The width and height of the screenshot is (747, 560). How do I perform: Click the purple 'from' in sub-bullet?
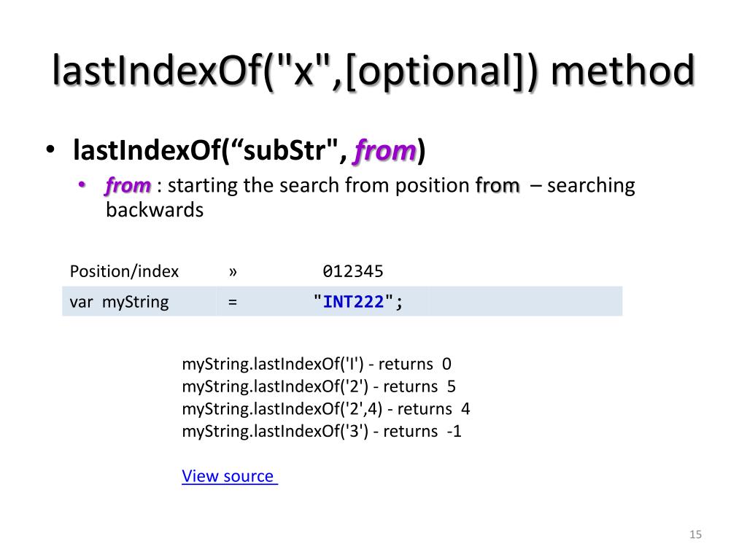click(128, 185)
